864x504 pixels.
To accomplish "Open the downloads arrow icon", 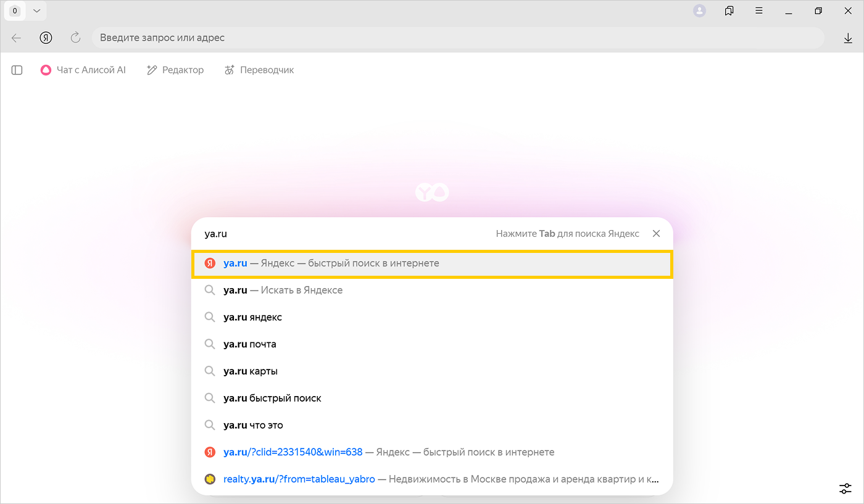I will pyautogui.click(x=847, y=38).
